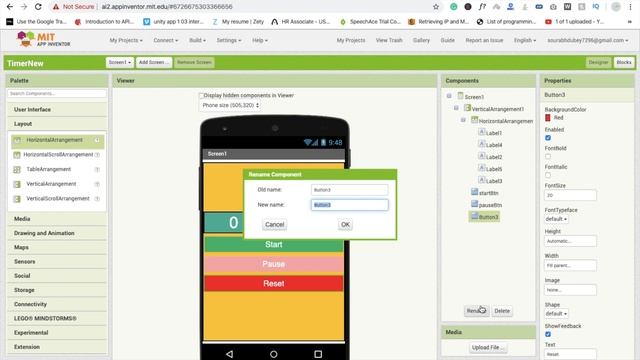This screenshot has width=640, height=360.
Task: Uncheck the ShowFeedback property checkbox
Action: (x=548, y=334)
